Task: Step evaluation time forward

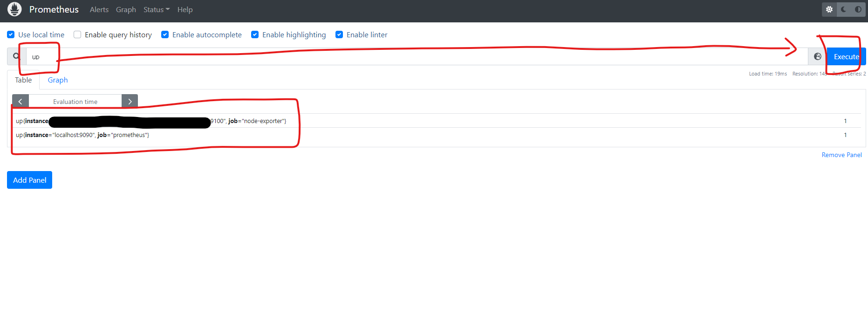Action: [x=130, y=101]
